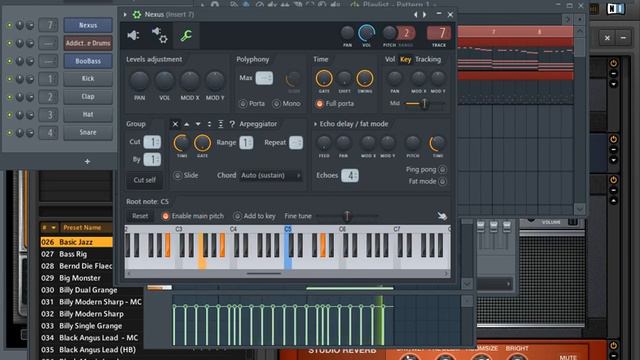This screenshot has height=360, width=640.
Task: Click the Group Cut value field
Action: [x=152, y=142]
